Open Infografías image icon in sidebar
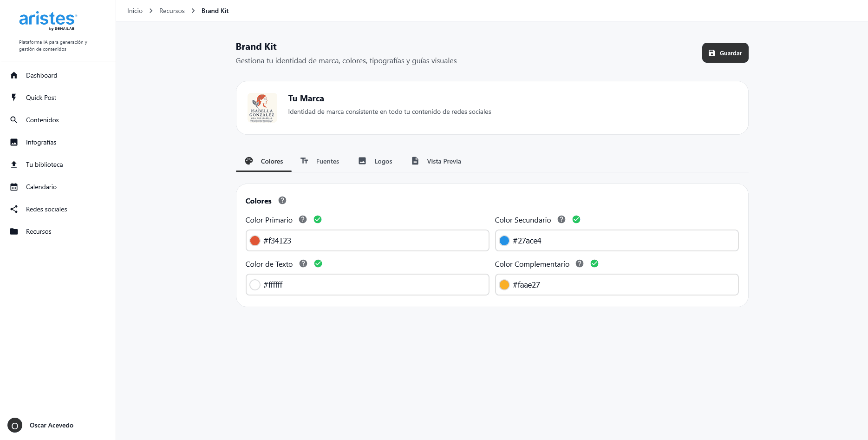Screen dimensions: 868x440 14,142
